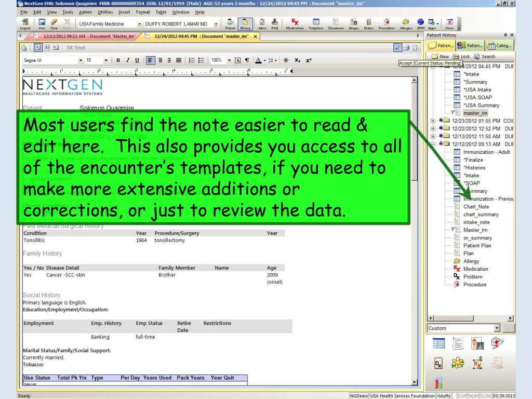Apply strikethrough formatting
The height and width of the screenshot is (399, 532).
286,60
